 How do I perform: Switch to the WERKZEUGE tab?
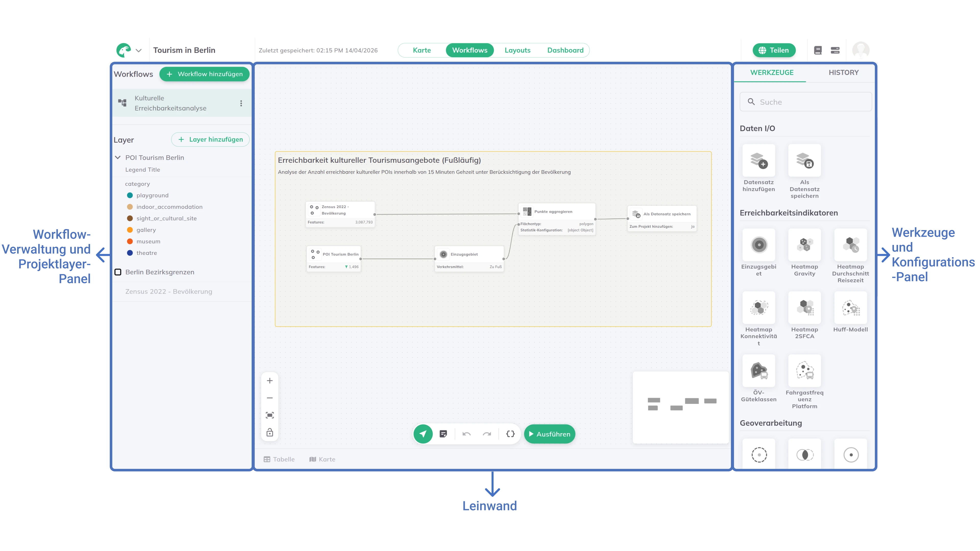tap(771, 72)
